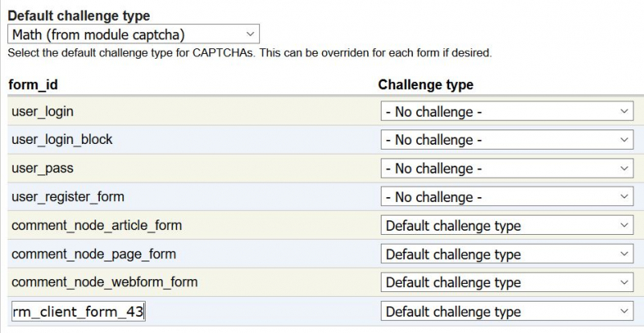Open challenge type dropdown for user_pass

point(507,168)
